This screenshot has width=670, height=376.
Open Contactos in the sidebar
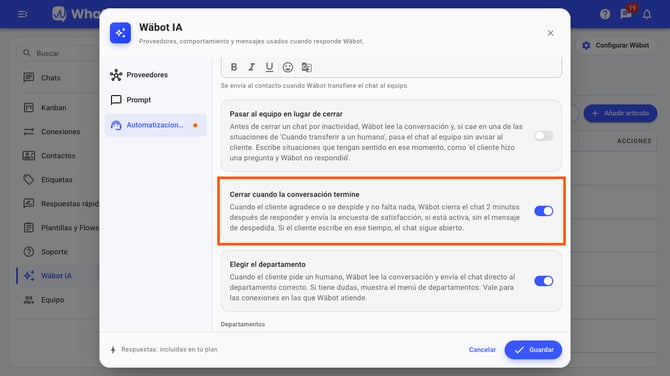[x=58, y=156]
